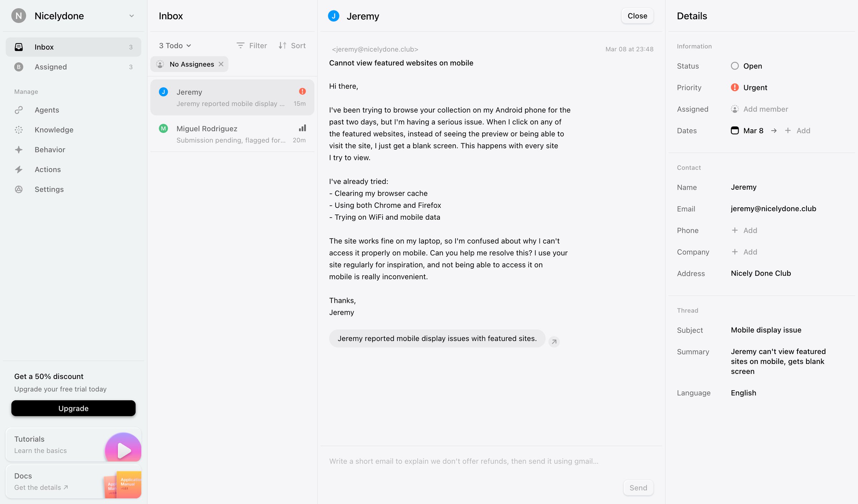Viewport: 858px width, 504px height.
Task: Click the Behavior sparkle icon
Action: click(19, 150)
